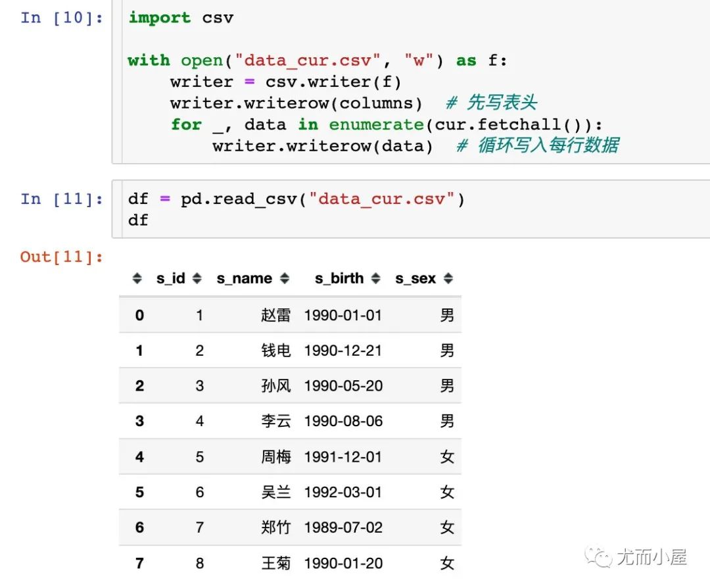Click the s_sex column header label
The image size is (710, 588).
[x=415, y=278]
